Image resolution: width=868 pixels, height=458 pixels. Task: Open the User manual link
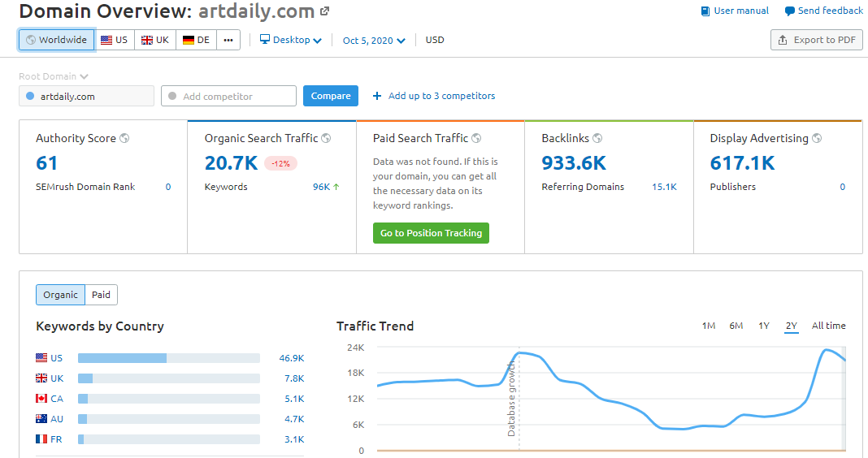click(736, 11)
